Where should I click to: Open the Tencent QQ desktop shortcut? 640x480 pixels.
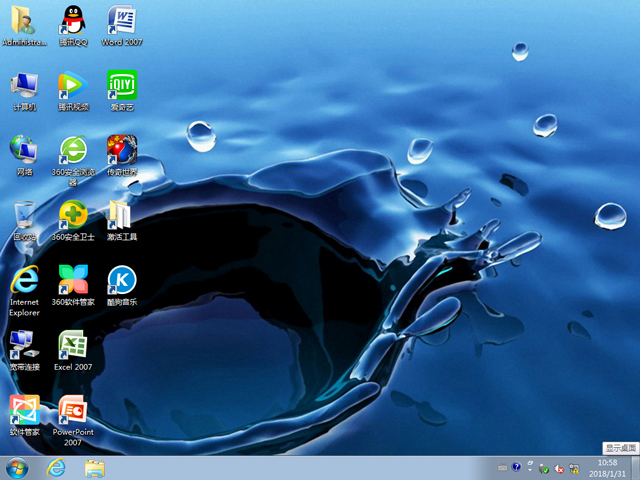coord(72,20)
